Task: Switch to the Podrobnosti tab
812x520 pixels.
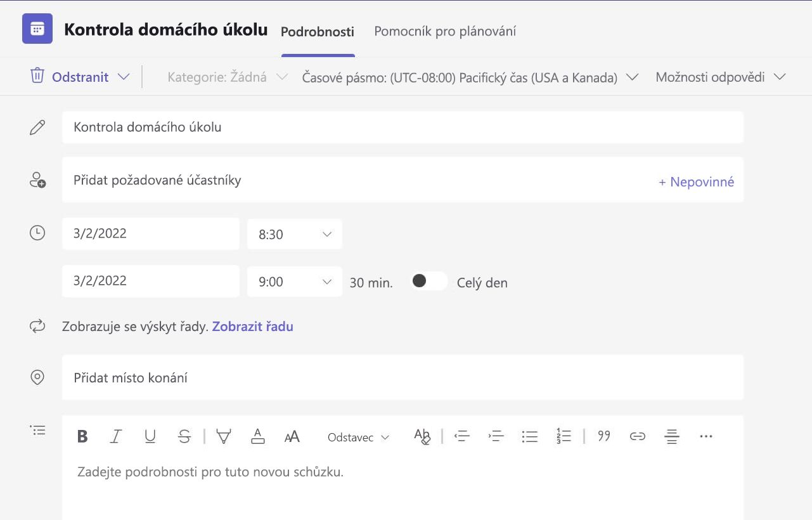Action: pos(318,32)
